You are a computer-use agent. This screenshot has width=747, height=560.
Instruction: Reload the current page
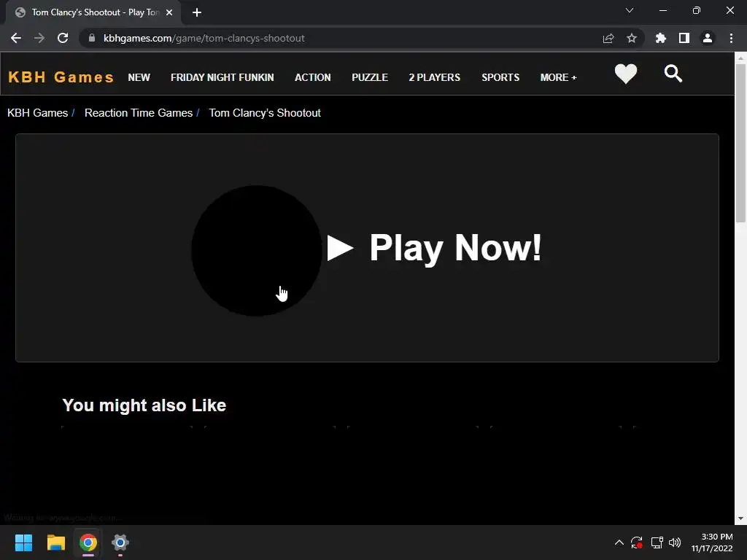click(x=63, y=38)
